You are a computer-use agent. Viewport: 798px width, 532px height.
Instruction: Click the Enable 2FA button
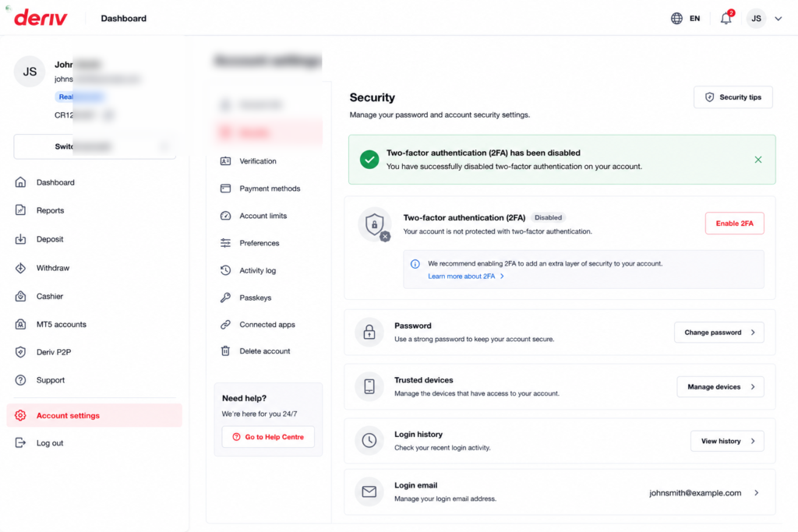pyautogui.click(x=734, y=224)
